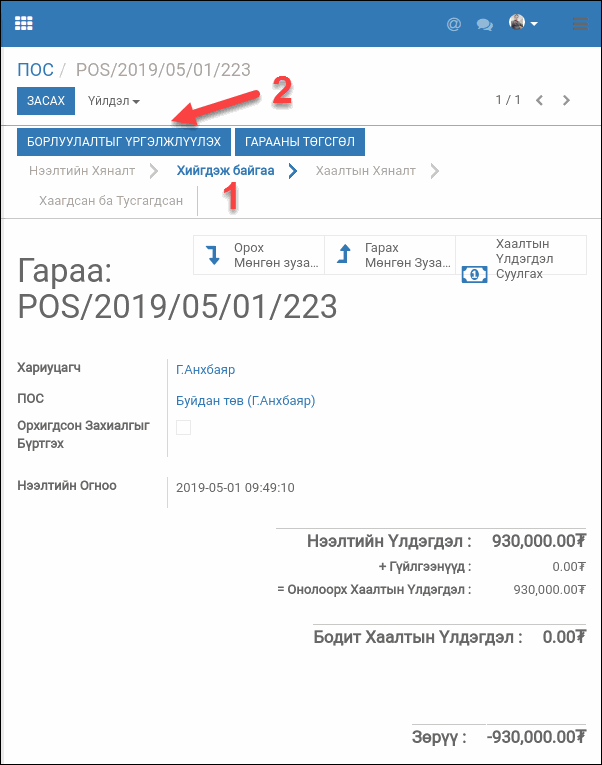Open the Г.Анхбаяр responsible user link
Viewport: 602px width, 765px height.
tap(205, 370)
